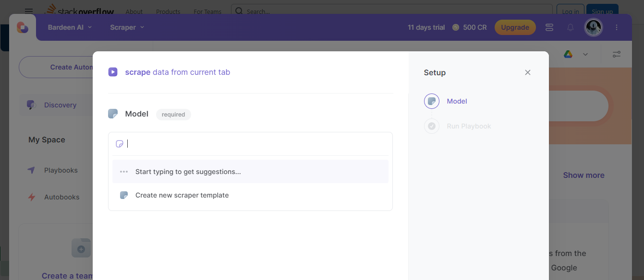
Task: Open the filter sliders icon
Action: (617, 54)
